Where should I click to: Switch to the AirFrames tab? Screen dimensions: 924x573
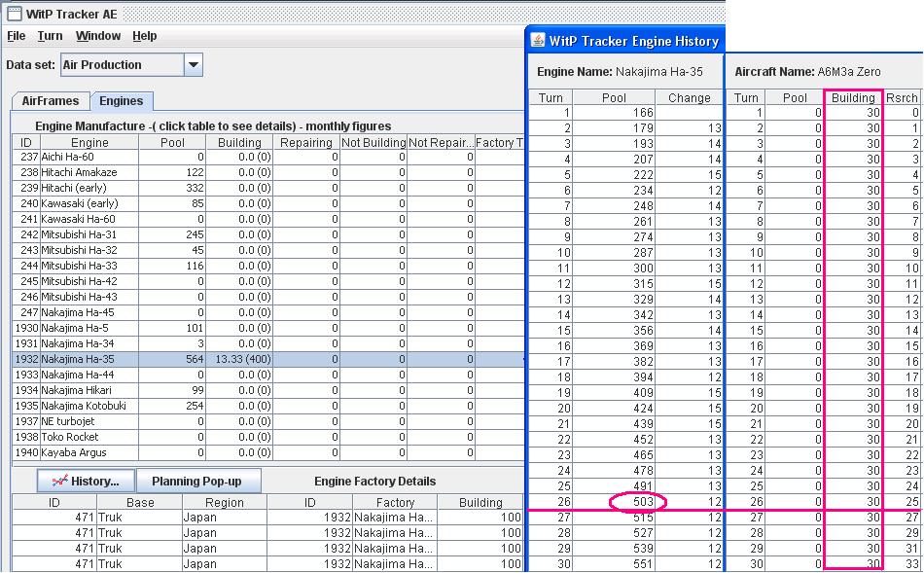pos(51,101)
